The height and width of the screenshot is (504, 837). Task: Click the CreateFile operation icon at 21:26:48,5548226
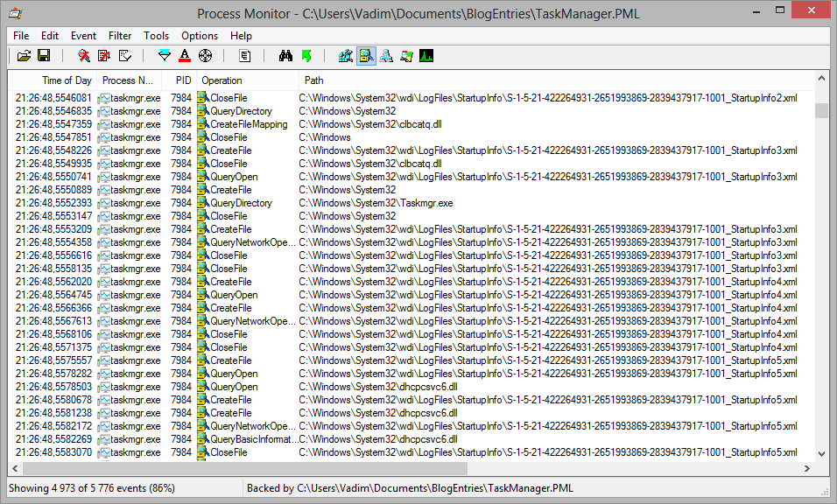[x=203, y=150]
